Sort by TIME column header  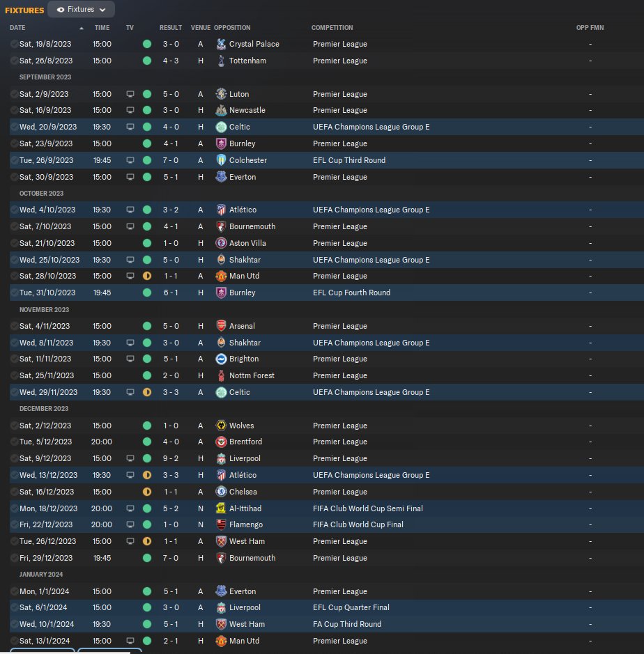click(102, 28)
